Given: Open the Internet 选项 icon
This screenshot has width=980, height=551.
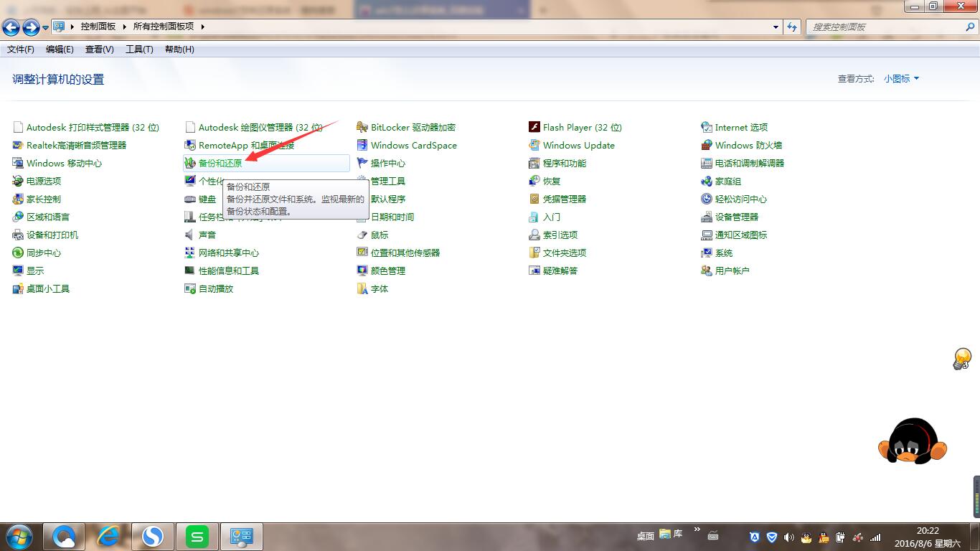Looking at the screenshot, I should tap(707, 127).
